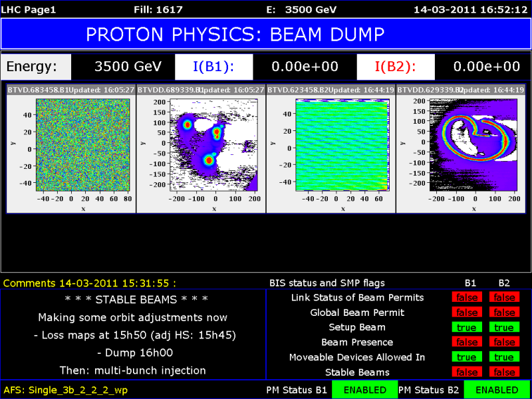Click the "BIS status and SMP flags" heading
This screenshot has height=399, width=532.
coord(327,283)
